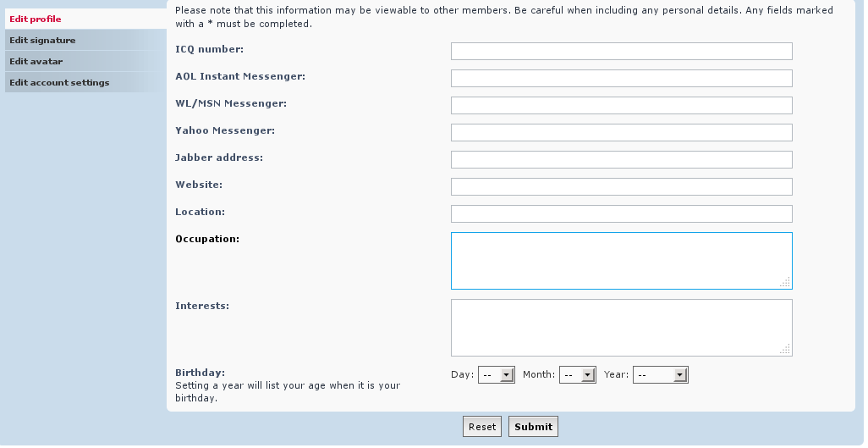Open the Edit profile tab
Viewport: 868px width, 448px height.
click(85, 19)
